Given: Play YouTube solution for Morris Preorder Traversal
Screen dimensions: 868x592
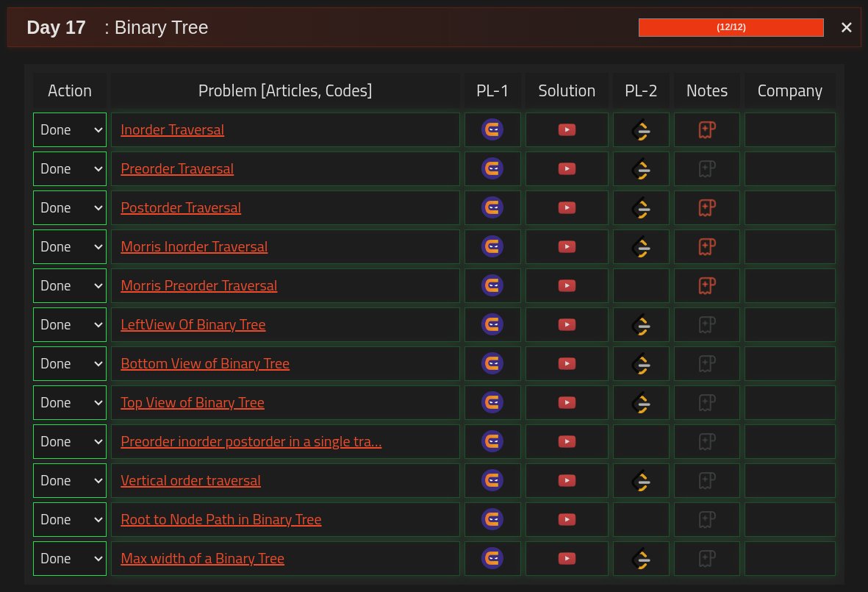Looking at the screenshot, I should (567, 286).
